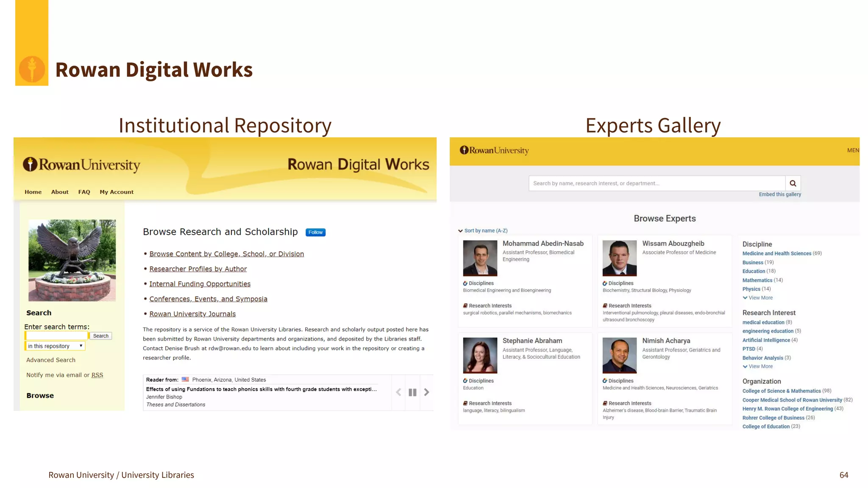The width and height of the screenshot is (868, 488).
Task: Click the Advanced Search link
Action: [x=51, y=360]
